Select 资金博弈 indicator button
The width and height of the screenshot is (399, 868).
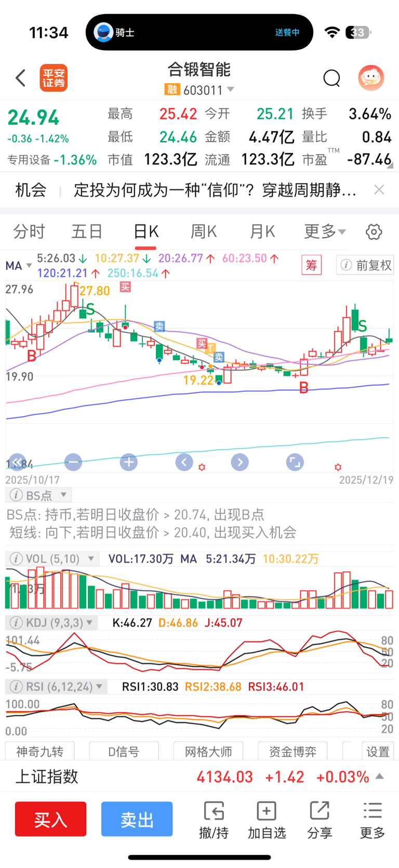[292, 752]
